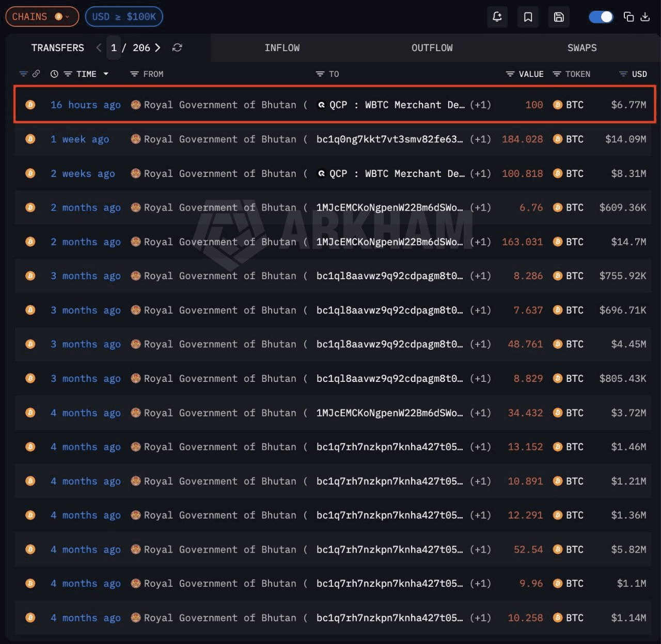Click the bookmark icon
Image resolution: width=661 pixels, height=644 pixels.
click(x=528, y=17)
